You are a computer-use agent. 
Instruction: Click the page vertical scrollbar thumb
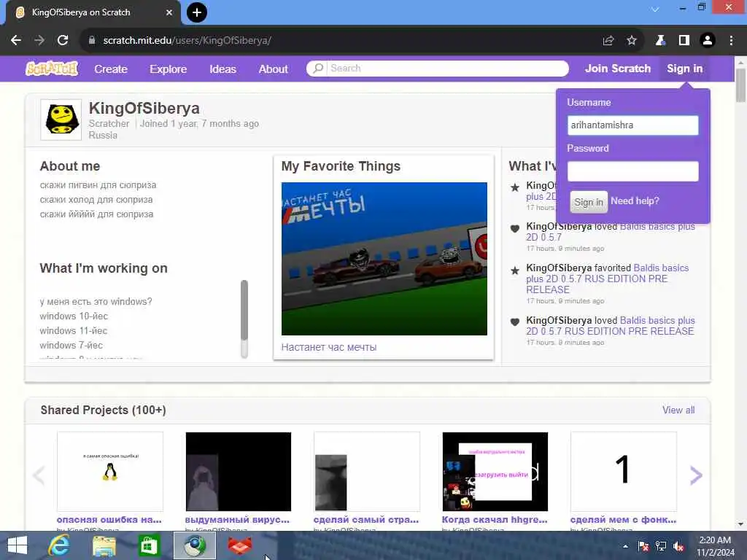[x=740, y=86]
